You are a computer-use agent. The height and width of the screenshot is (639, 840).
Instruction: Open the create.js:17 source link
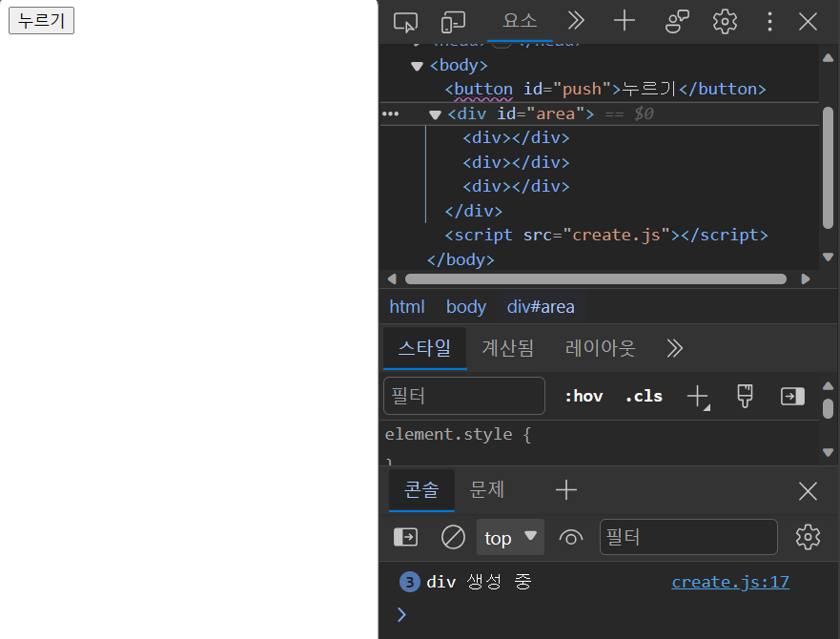[x=730, y=582]
